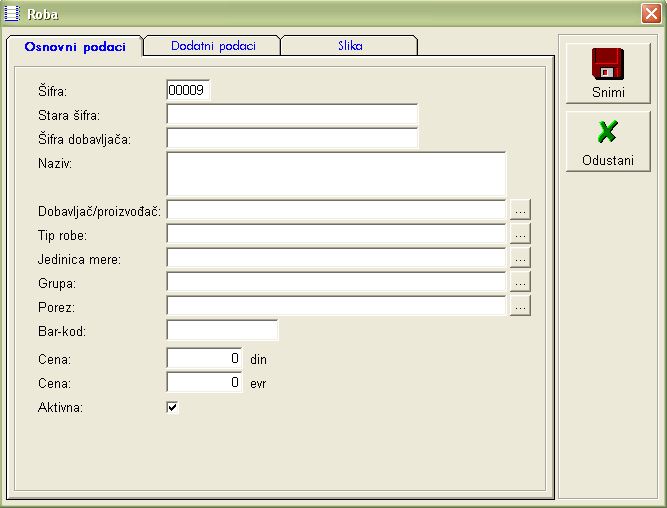Open the Jedinica mere lookup ellipsis button

point(520,258)
